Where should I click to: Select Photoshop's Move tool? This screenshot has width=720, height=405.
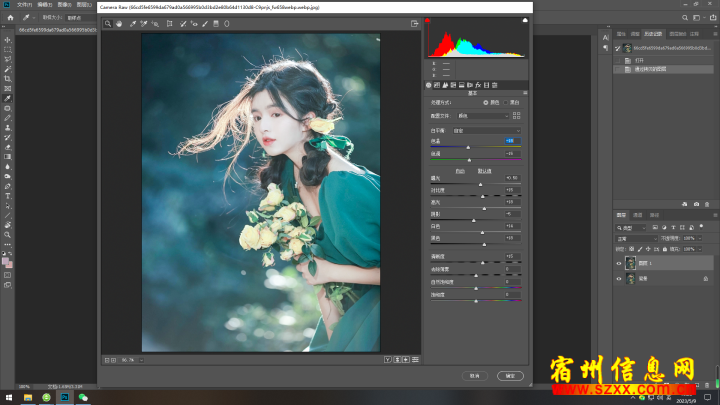coord(7,40)
